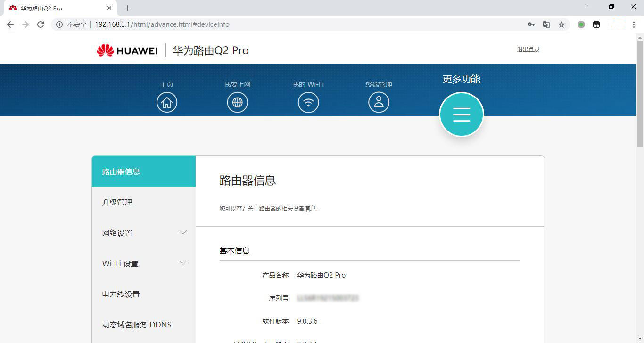The image size is (644, 343).
Task: Select 网络设置 in the sidebar
Action: (144, 233)
